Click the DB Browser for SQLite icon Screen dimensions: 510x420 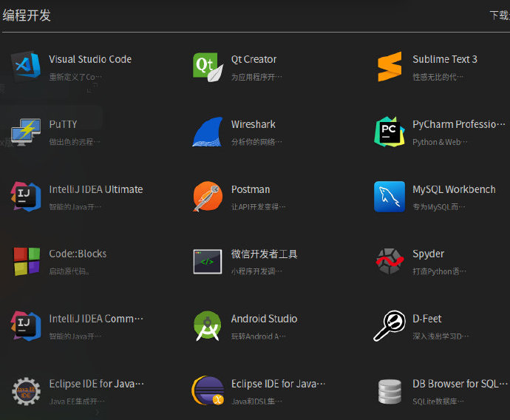click(390, 391)
